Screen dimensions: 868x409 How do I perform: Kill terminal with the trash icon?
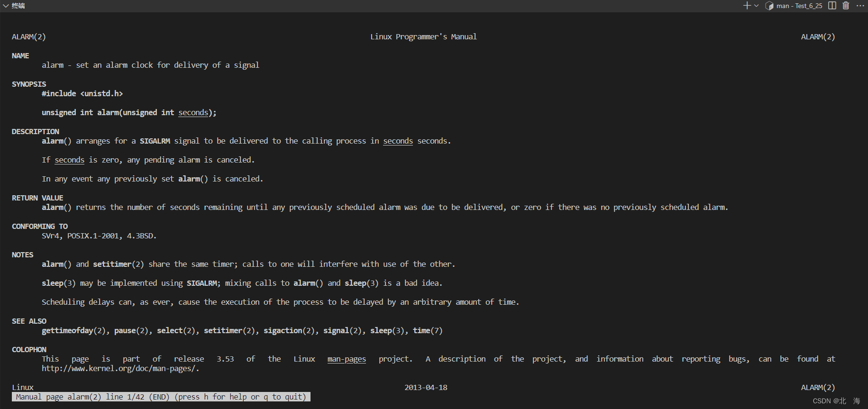point(846,6)
